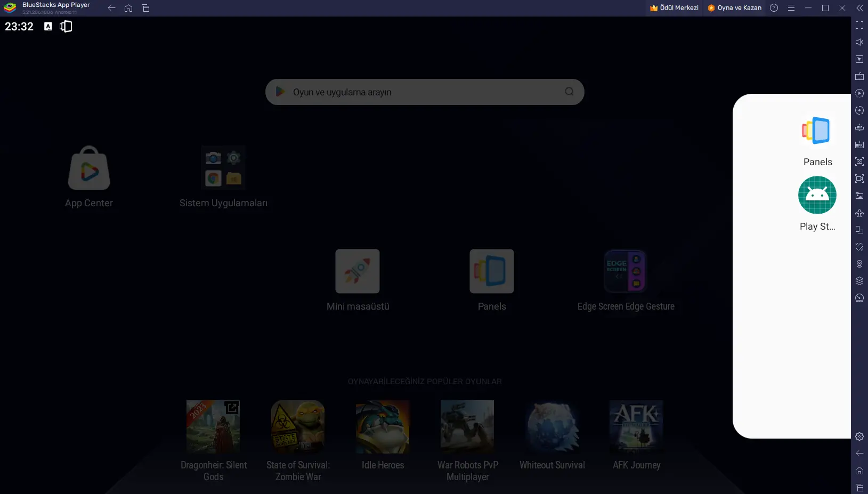Screen dimensions: 868x494
Task: Click the magnifier icon in the search bar
Action: pyautogui.click(x=569, y=92)
